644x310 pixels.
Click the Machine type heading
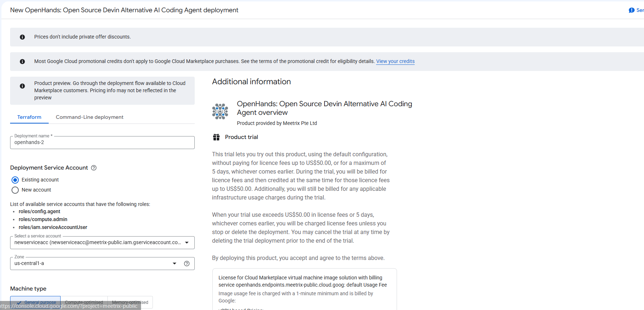click(x=28, y=289)
